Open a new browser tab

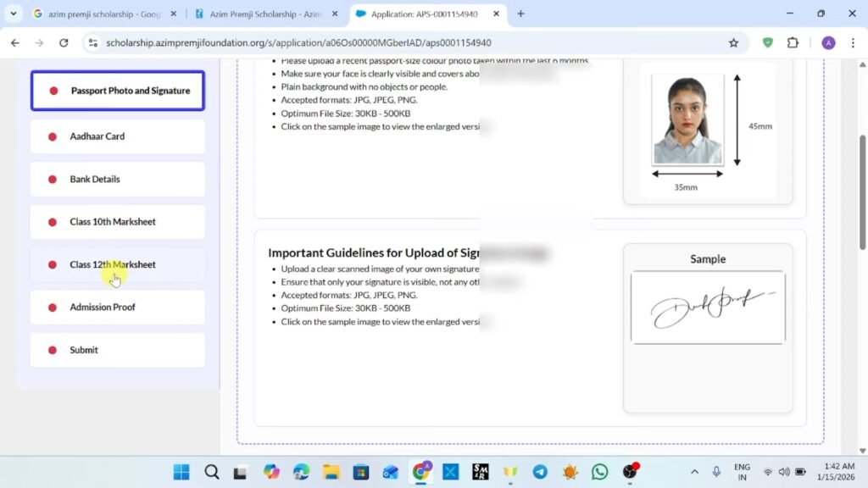pos(520,14)
